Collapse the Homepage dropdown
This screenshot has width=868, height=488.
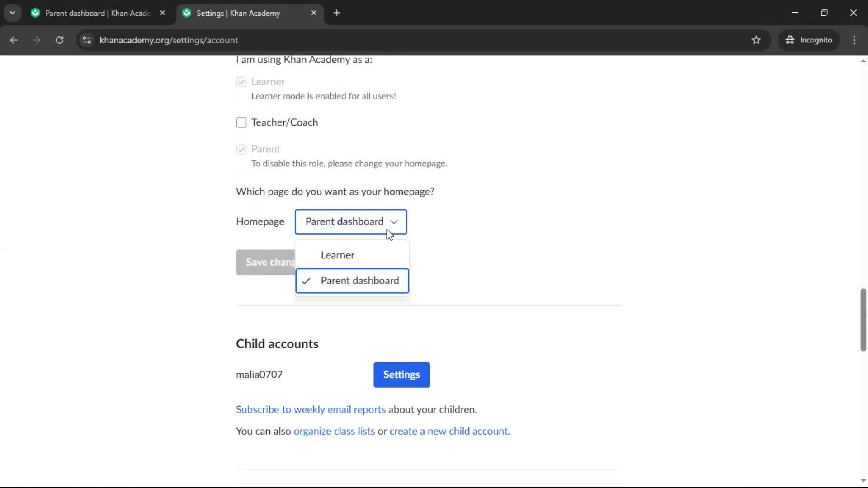click(x=351, y=221)
